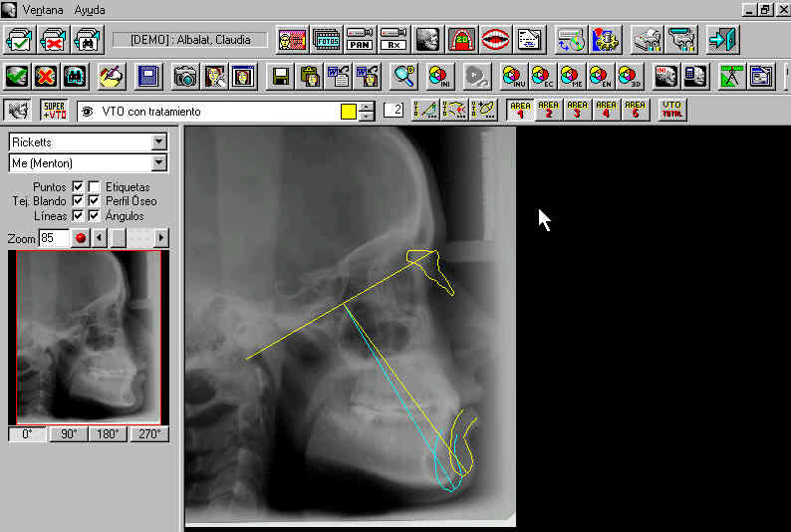Click the 3D color superimposition icon
This screenshot has width=791, height=532.
[629, 76]
